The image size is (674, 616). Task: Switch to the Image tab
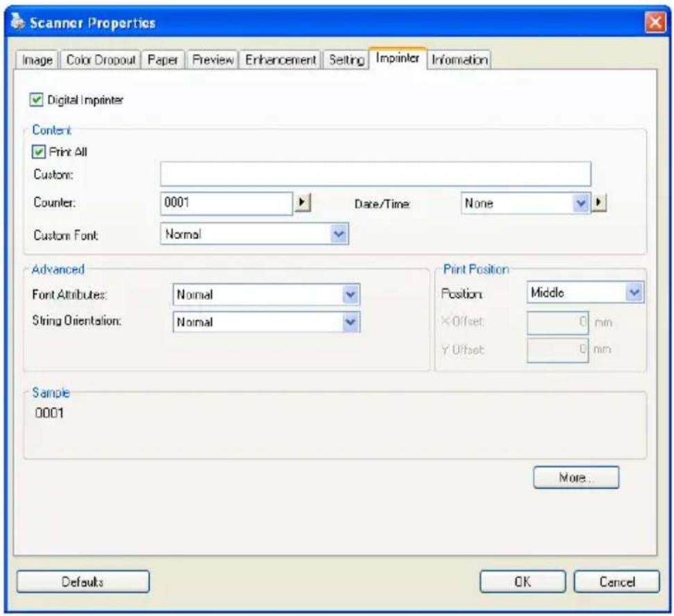pyautogui.click(x=37, y=60)
